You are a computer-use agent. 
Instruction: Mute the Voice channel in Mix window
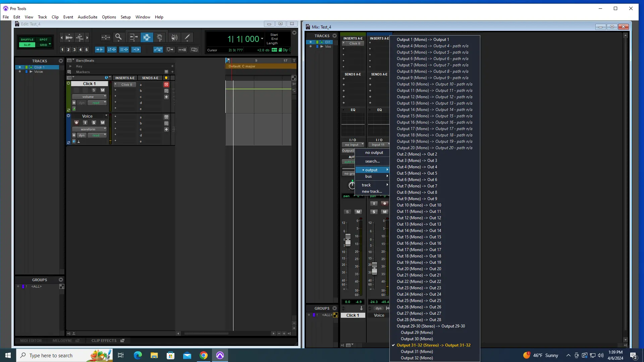[x=384, y=212]
